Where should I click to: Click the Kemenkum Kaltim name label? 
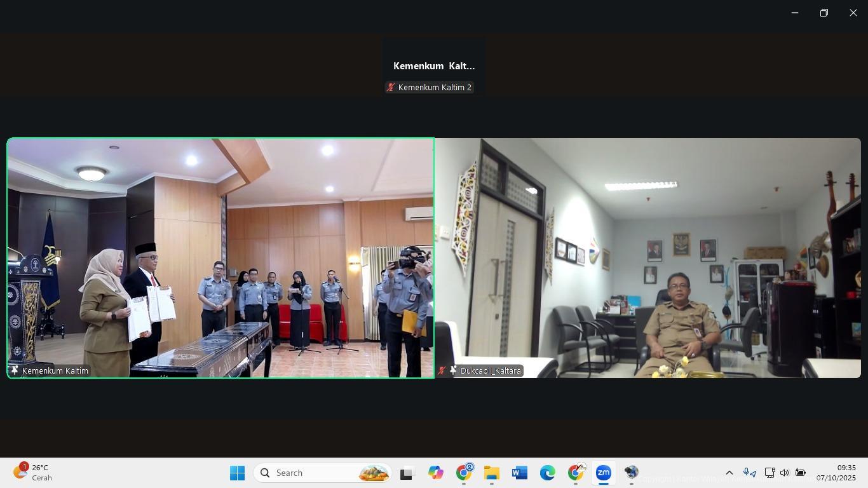(x=55, y=370)
